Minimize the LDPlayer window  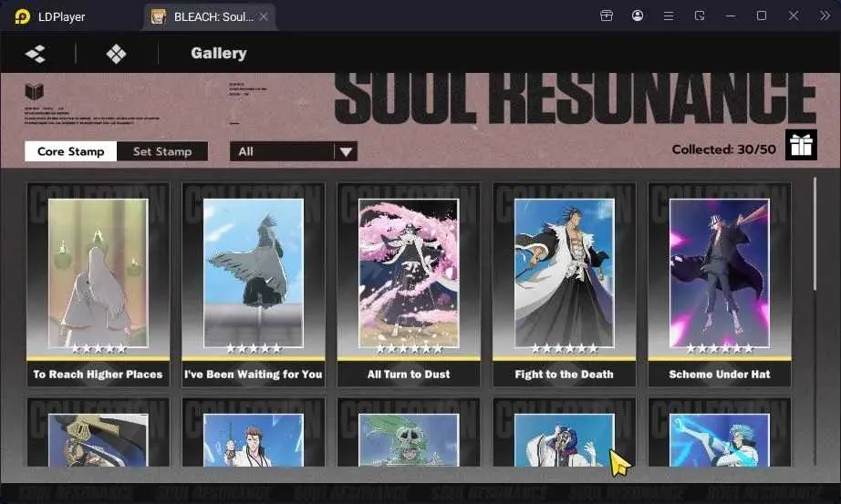tap(731, 16)
